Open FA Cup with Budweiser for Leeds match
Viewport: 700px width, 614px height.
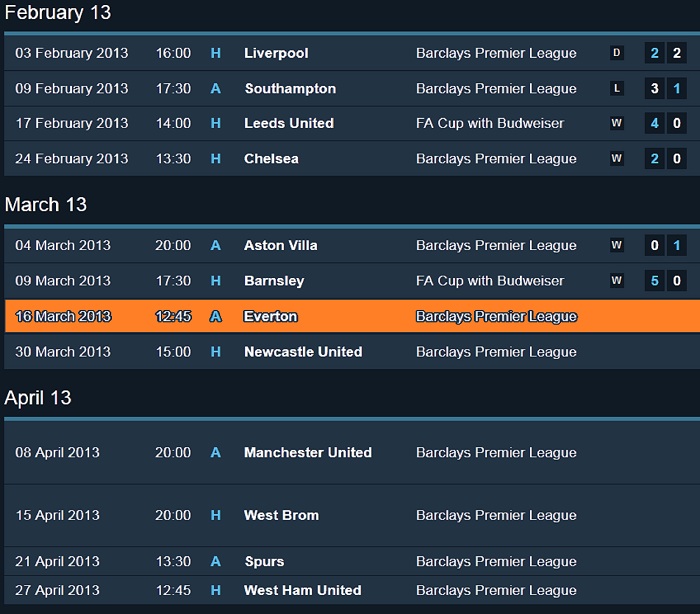click(x=490, y=124)
